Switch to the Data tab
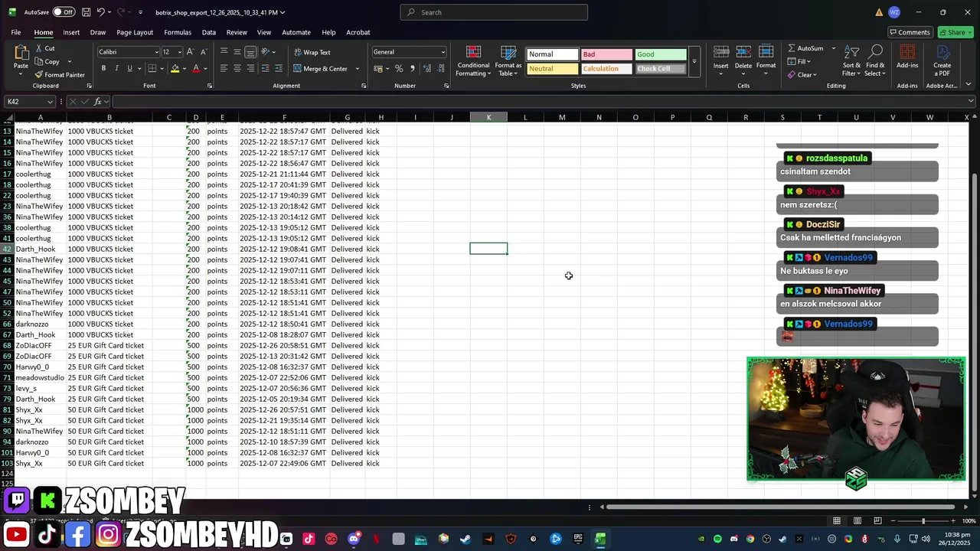This screenshot has width=980, height=551. tap(208, 32)
